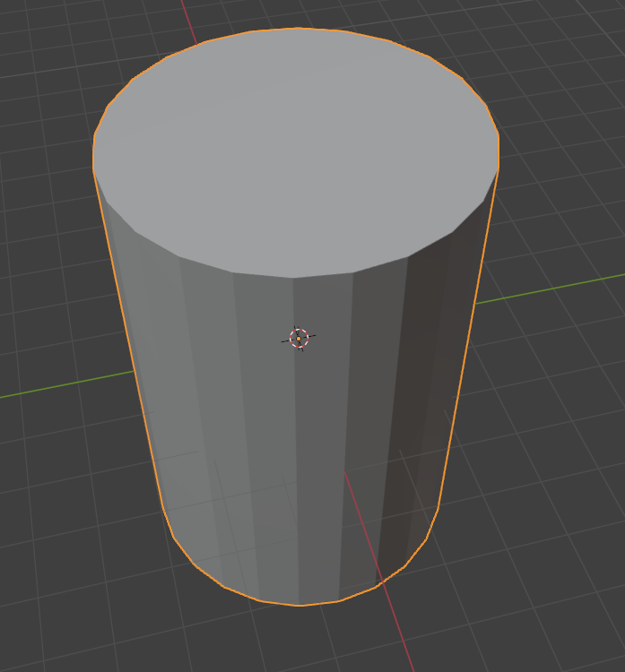Click the front rim where cap meets sides

coord(294,277)
